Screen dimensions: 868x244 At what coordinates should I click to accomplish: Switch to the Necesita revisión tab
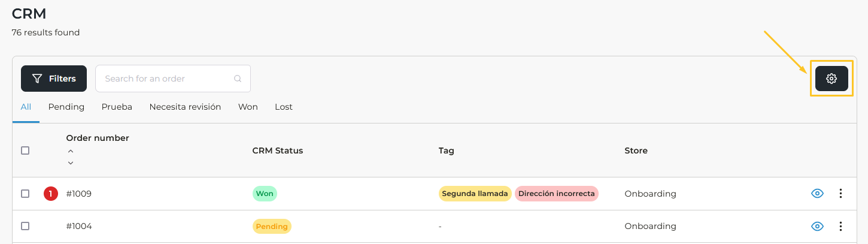[x=185, y=107]
